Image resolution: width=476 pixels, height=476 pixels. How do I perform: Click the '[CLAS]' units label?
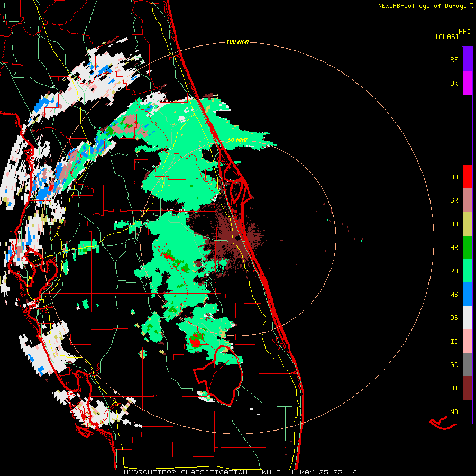point(447,37)
